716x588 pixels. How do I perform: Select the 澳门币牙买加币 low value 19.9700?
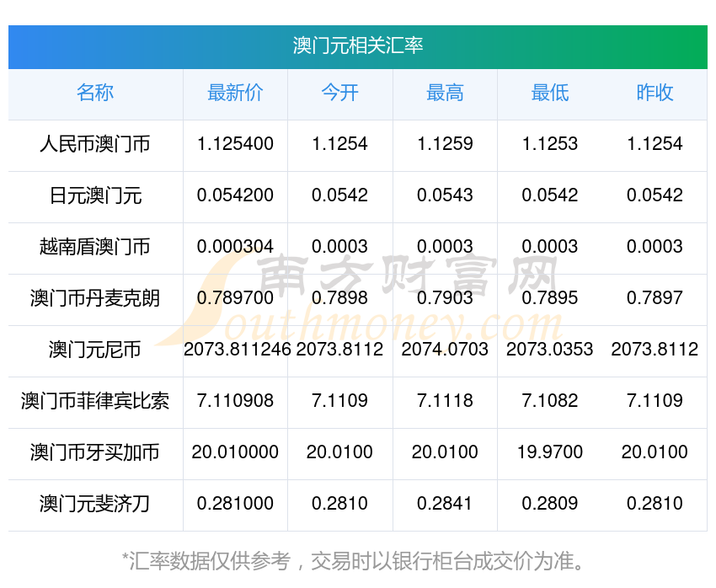point(550,452)
